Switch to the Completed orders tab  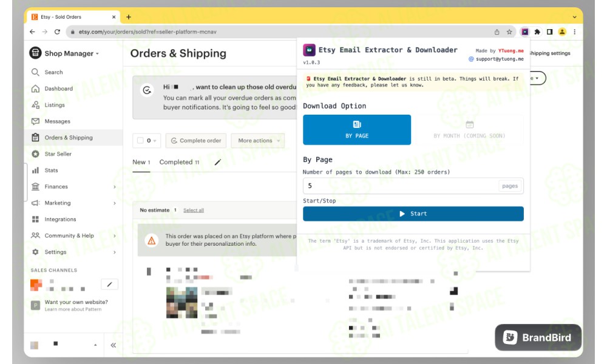(179, 162)
